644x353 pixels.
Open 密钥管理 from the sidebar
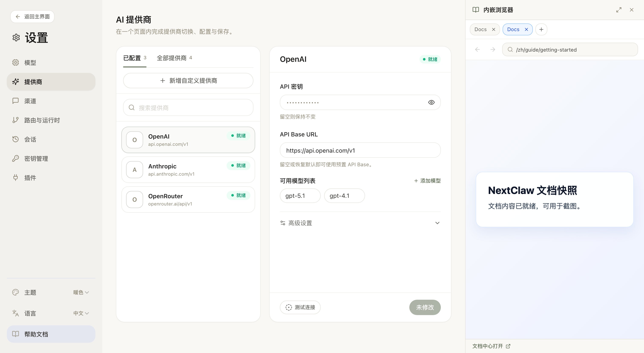[36, 158]
